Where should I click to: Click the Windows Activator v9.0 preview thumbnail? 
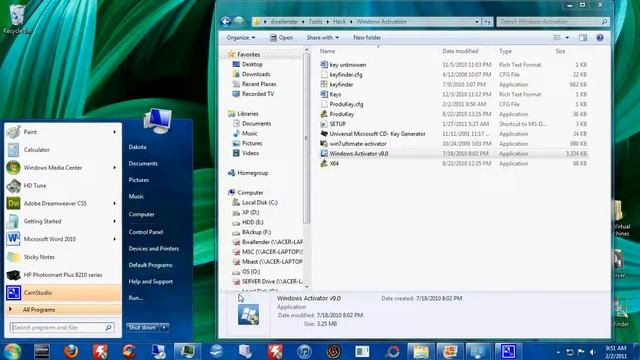(x=248, y=315)
